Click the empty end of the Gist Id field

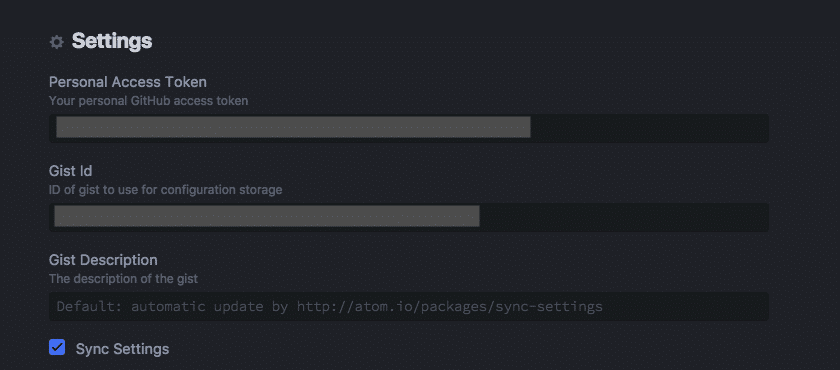click(624, 217)
